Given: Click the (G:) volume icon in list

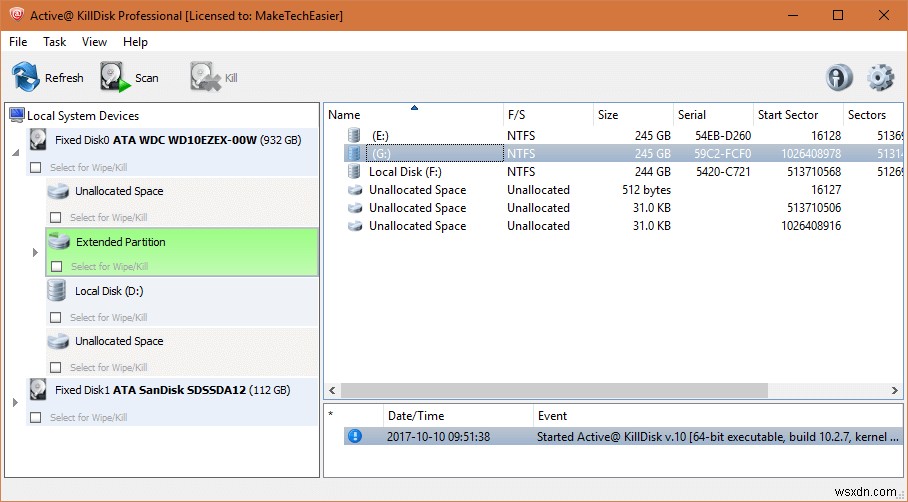Looking at the screenshot, I should 354,153.
